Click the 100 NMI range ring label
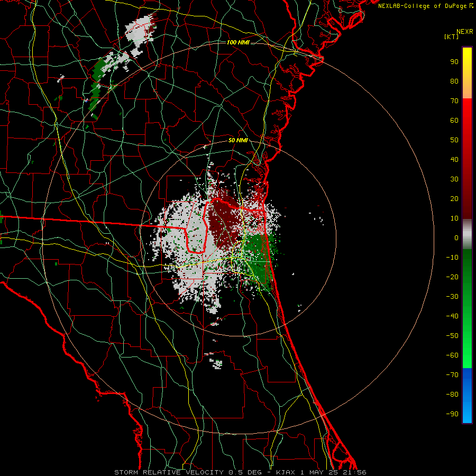This screenshot has height=476, width=476. click(238, 42)
